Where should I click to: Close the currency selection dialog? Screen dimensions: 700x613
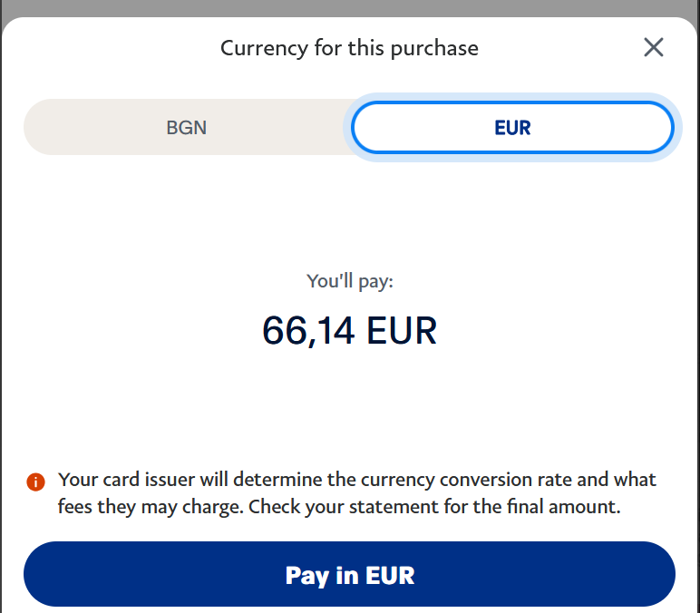[654, 48]
